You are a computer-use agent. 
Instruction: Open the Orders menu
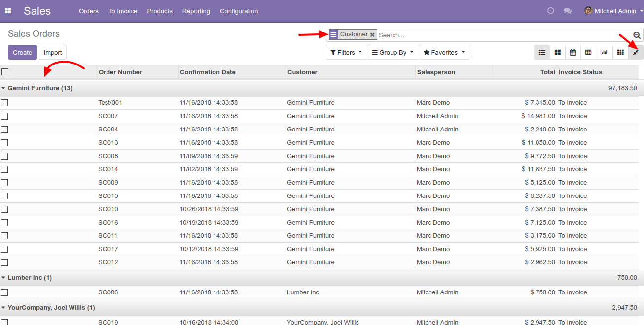click(89, 11)
